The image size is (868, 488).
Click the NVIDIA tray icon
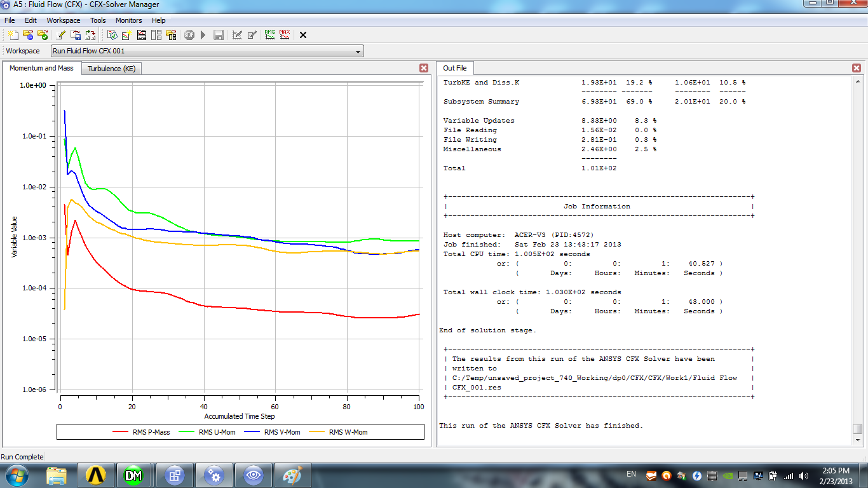click(728, 475)
